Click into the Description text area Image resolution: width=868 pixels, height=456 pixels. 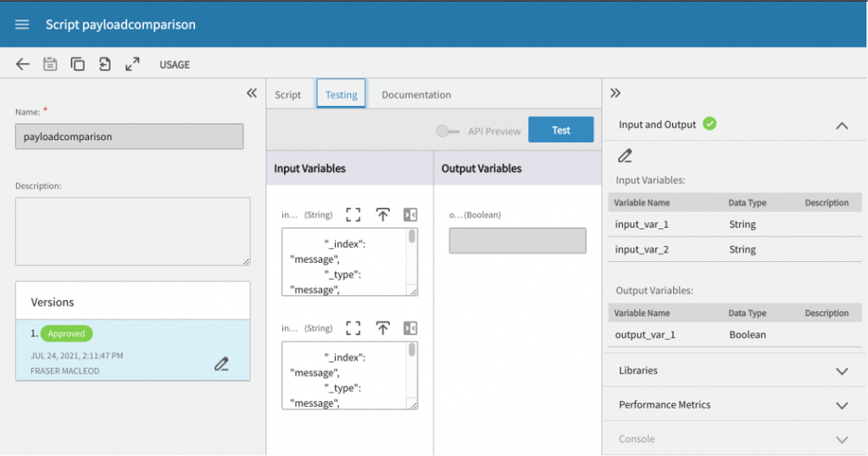[x=132, y=231]
